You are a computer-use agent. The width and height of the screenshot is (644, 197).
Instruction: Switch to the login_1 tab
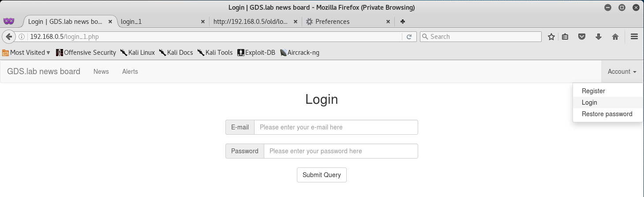(x=131, y=21)
